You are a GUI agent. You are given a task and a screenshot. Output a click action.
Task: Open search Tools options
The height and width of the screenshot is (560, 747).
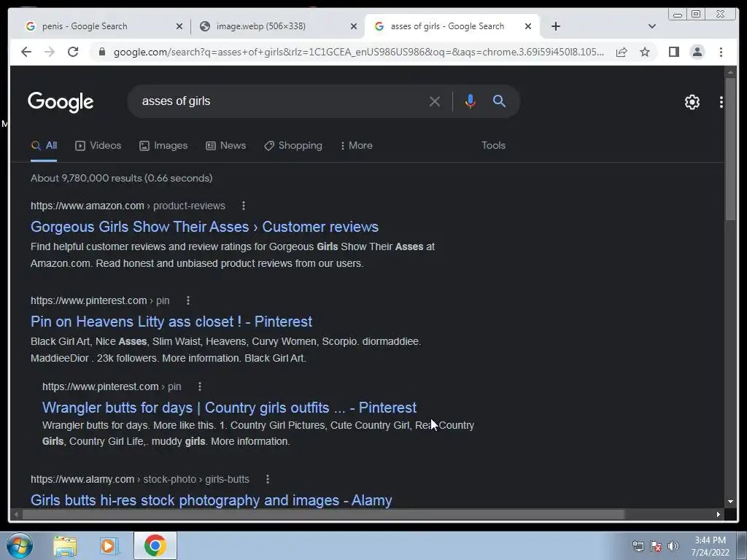pyautogui.click(x=493, y=146)
